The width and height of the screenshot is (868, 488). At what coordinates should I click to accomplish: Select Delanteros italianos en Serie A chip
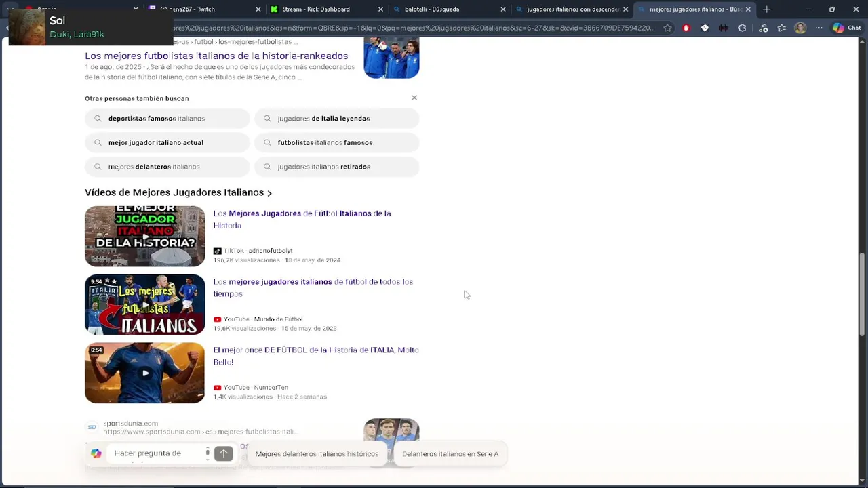pyautogui.click(x=450, y=454)
